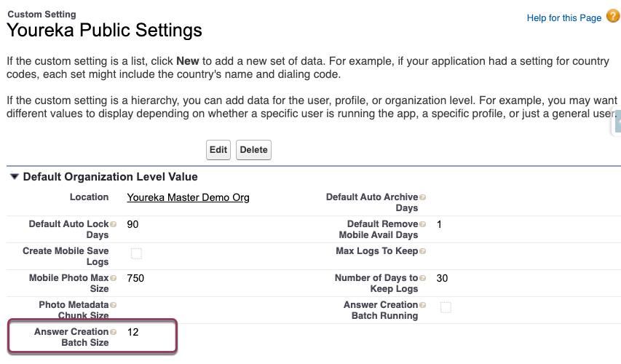
Task: Open the Youreka Master Demo Org link
Action: (188, 197)
